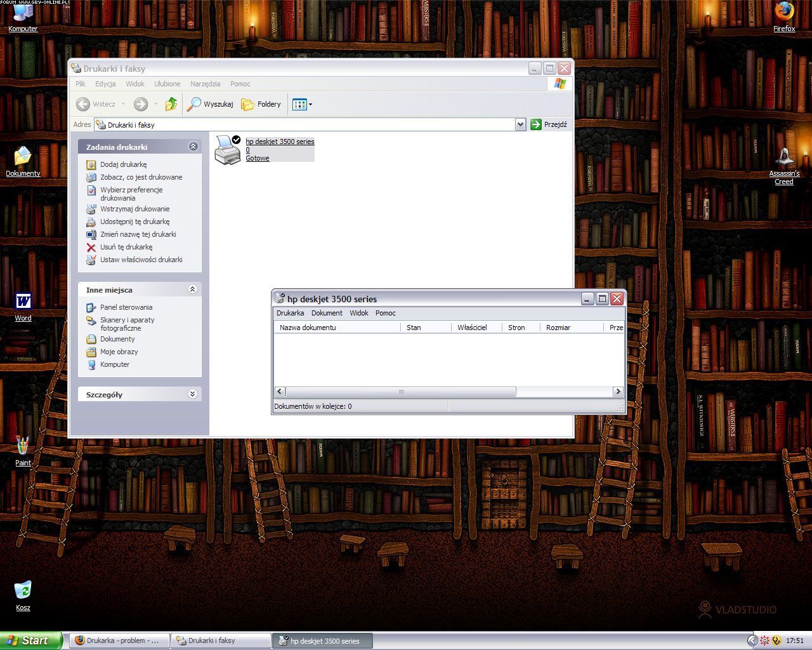Open the views dropdown arrow

tap(310, 104)
